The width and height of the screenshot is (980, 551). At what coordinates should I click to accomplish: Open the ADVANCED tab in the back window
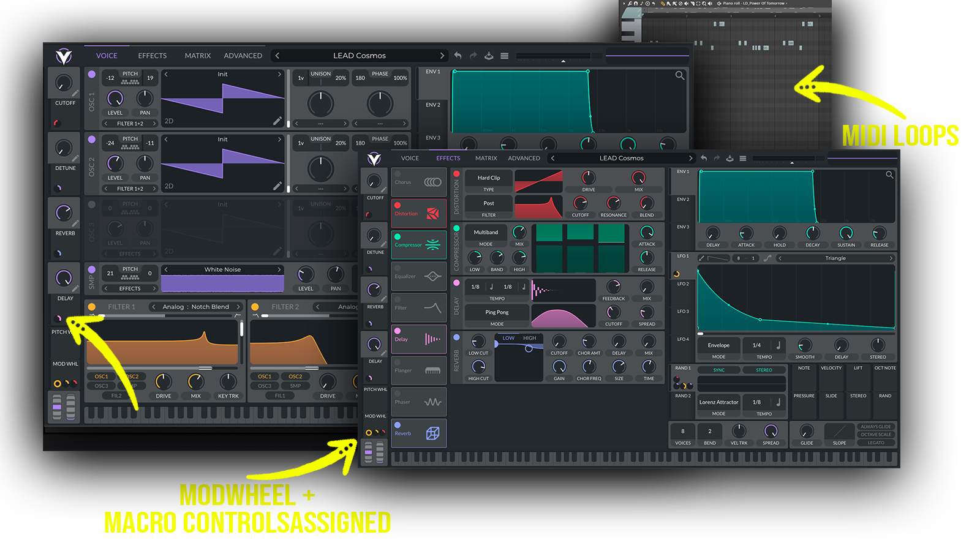coord(243,56)
